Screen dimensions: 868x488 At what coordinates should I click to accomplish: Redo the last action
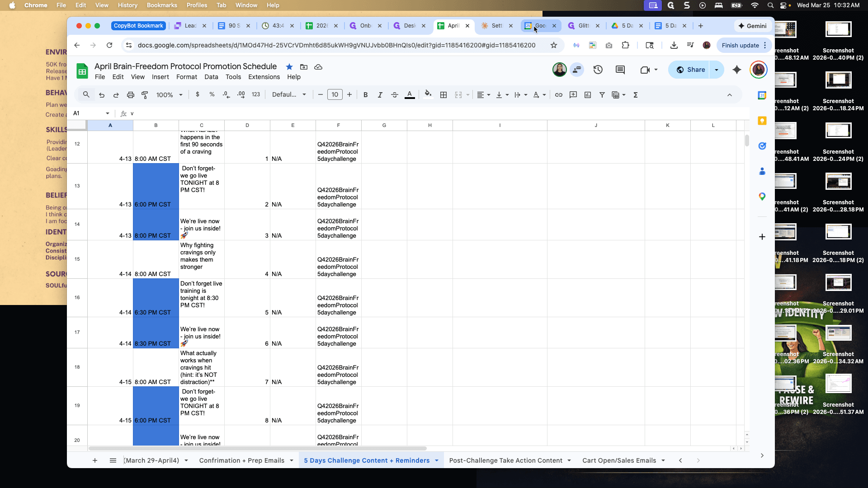point(116,95)
